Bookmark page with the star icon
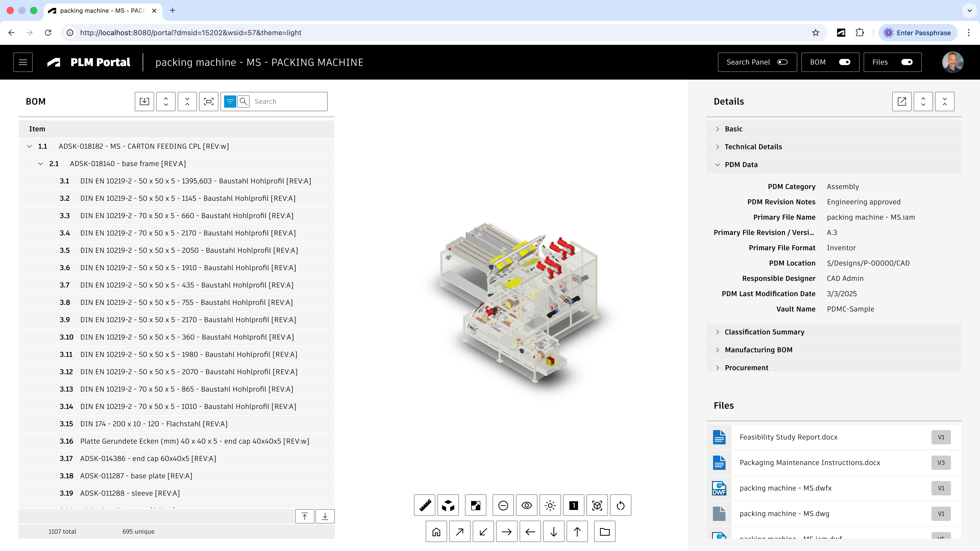 click(x=815, y=33)
